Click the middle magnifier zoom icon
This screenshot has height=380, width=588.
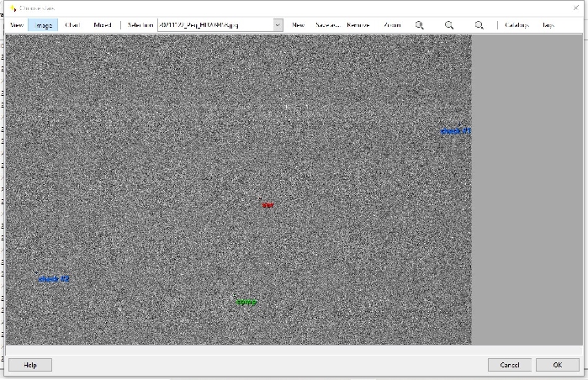[x=449, y=25]
